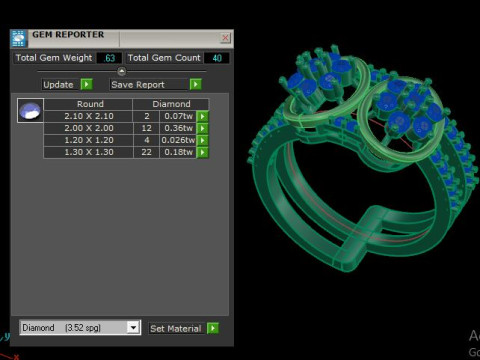Click the Update button

tap(61, 85)
